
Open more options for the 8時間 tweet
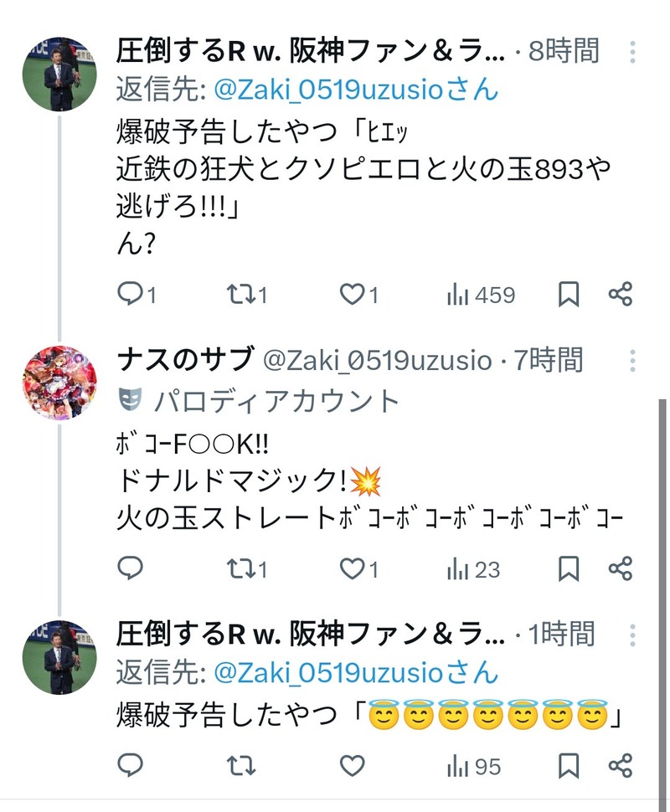point(632,52)
